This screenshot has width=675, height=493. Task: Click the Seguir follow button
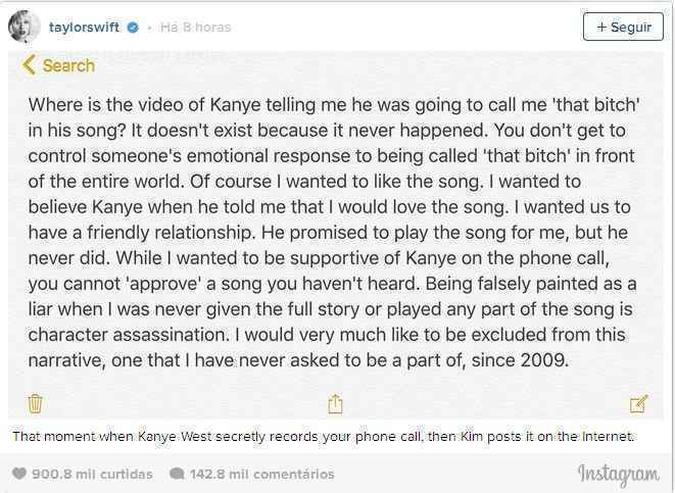(623, 27)
